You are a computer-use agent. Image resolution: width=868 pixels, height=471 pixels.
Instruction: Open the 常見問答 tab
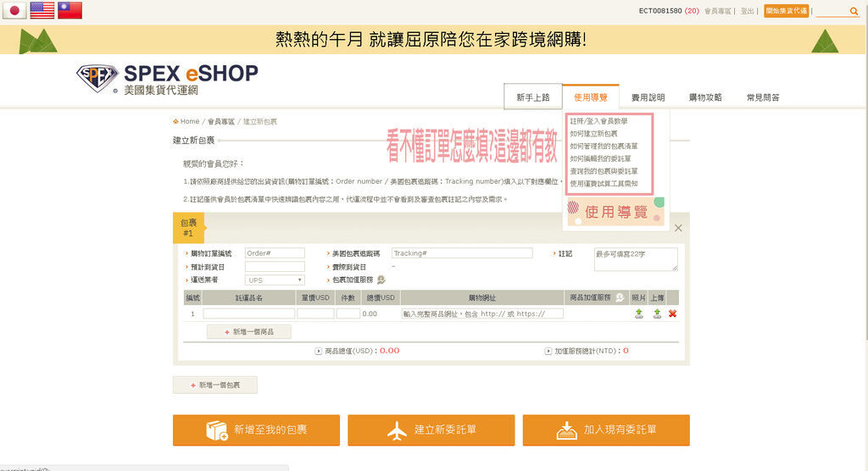click(763, 97)
